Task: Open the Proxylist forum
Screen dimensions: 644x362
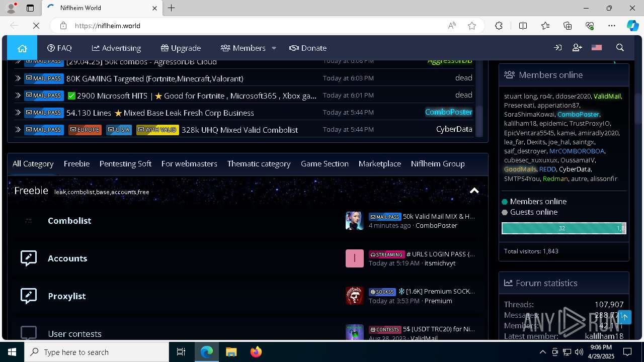Action: coord(67,296)
